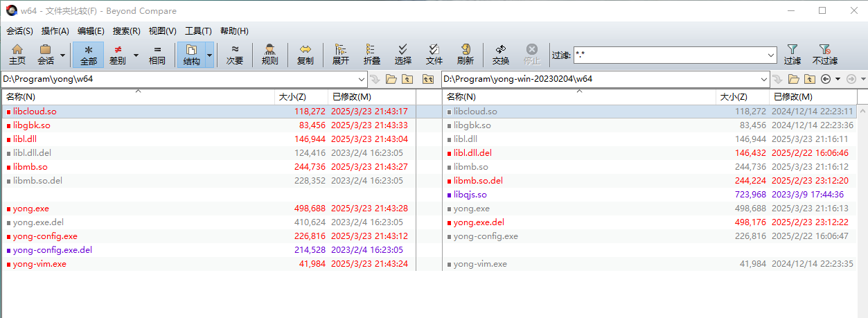Open the 视图(V) menu
The width and height of the screenshot is (868, 318).
[163, 31]
